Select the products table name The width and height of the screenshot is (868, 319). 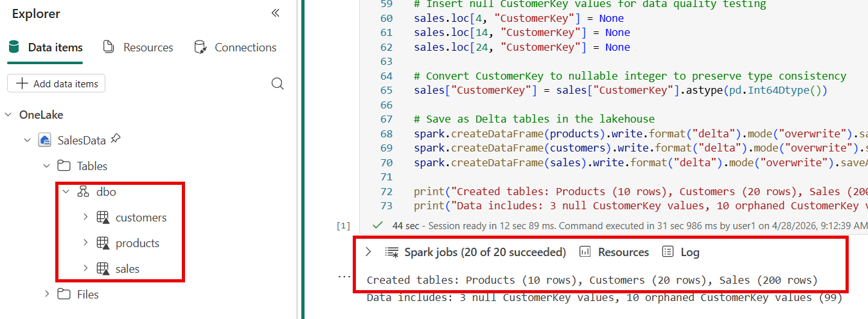(x=137, y=243)
